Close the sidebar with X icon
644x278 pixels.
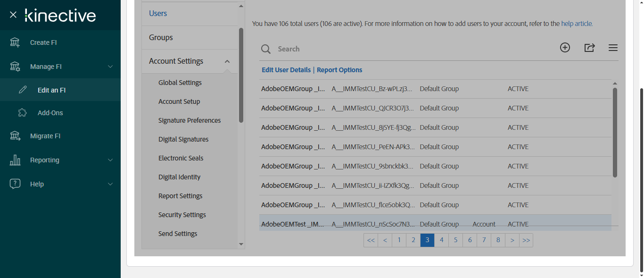[x=13, y=15]
